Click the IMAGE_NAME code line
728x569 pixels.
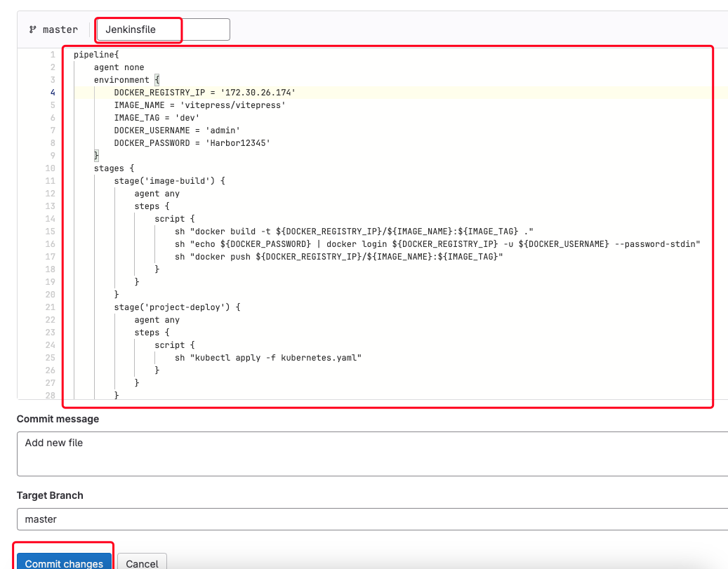199,105
